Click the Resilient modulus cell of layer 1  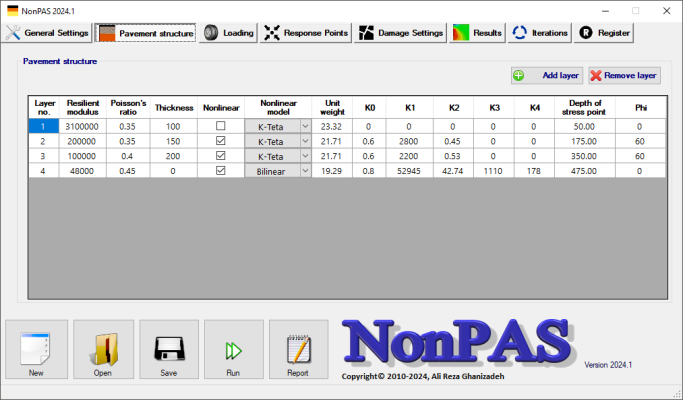point(82,127)
